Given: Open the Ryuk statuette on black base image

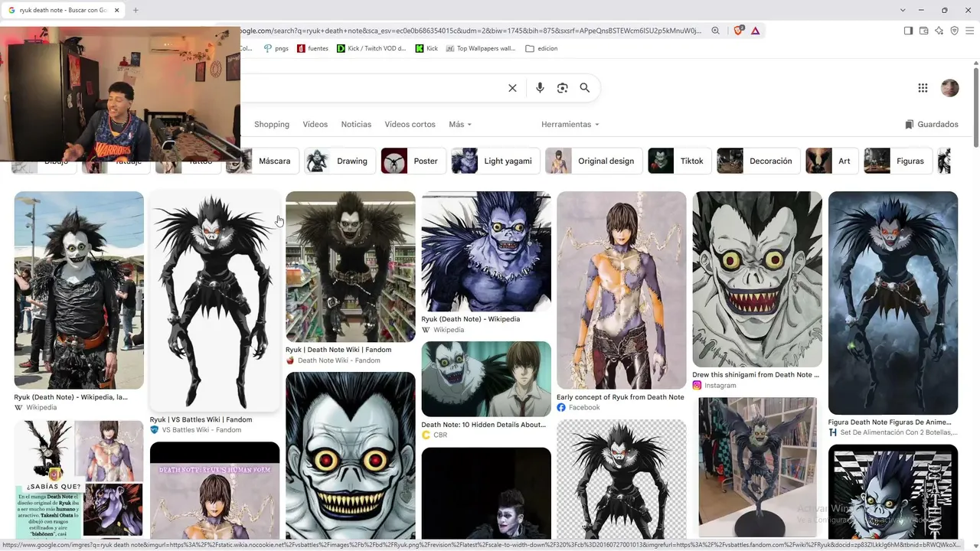Looking at the screenshot, I should (x=757, y=468).
